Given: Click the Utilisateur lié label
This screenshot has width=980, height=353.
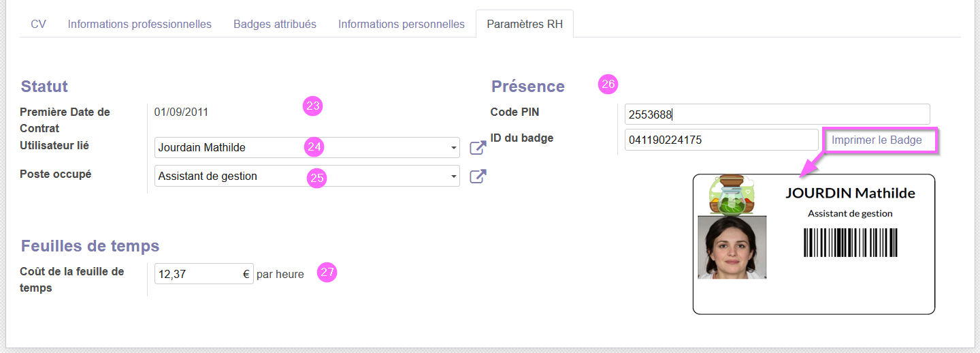Looking at the screenshot, I should tap(54, 145).
